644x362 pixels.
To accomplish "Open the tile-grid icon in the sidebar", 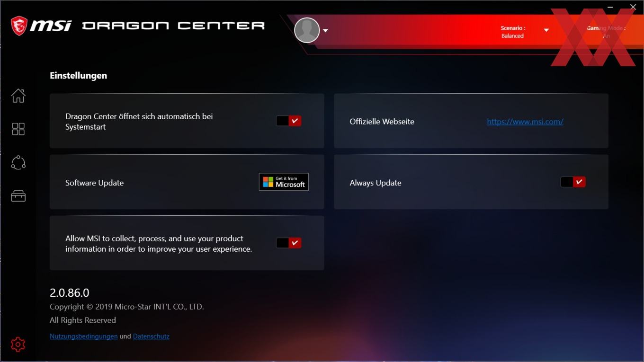I will point(18,129).
